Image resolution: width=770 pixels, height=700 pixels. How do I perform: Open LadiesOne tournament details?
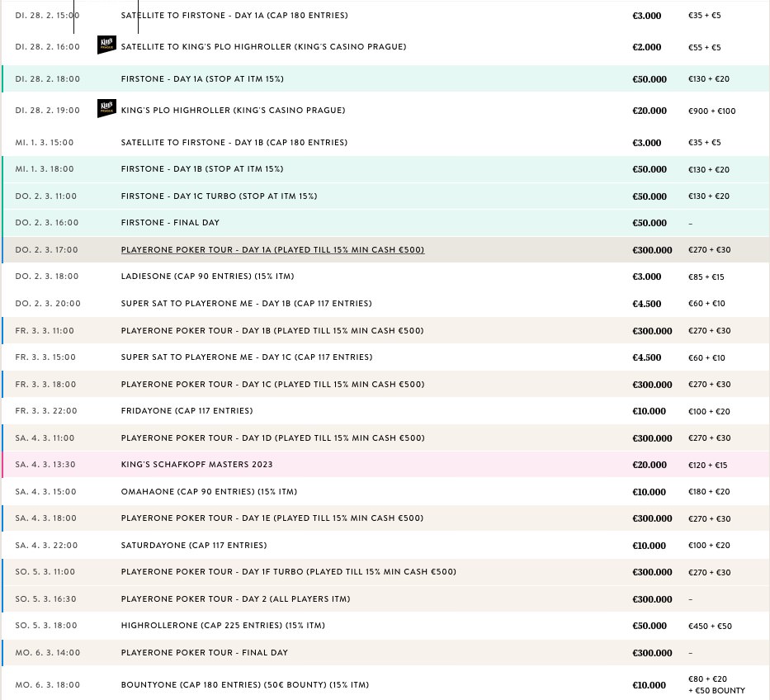[x=207, y=277]
